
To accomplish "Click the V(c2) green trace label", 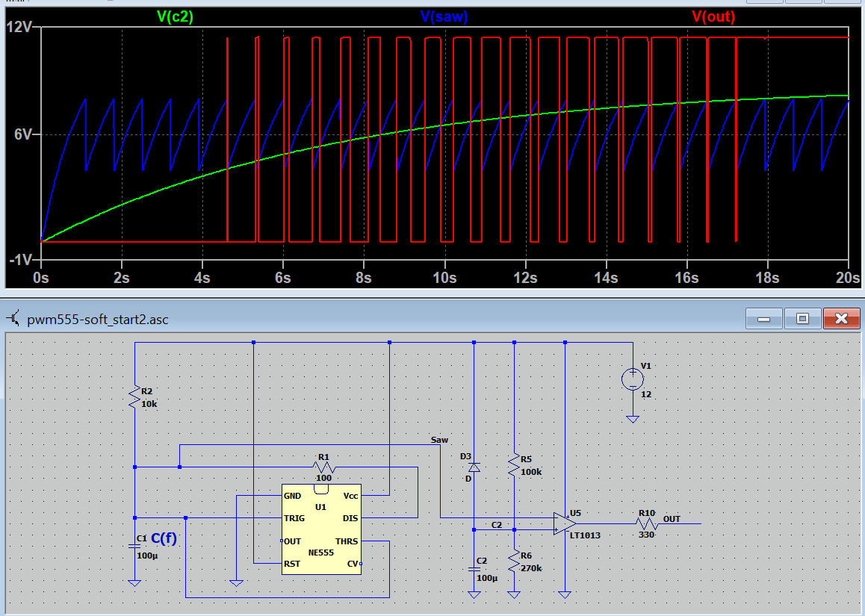I will [x=175, y=16].
